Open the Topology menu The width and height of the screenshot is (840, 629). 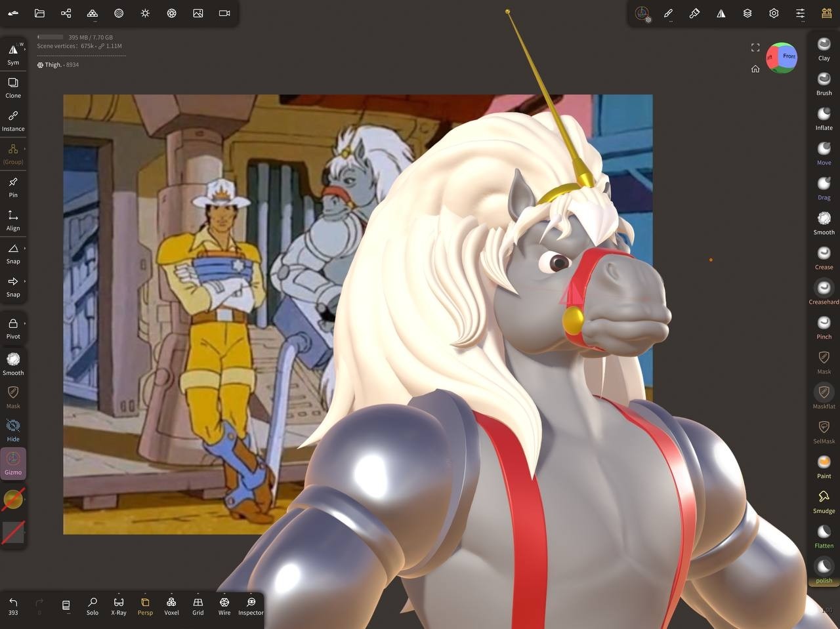coord(93,13)
